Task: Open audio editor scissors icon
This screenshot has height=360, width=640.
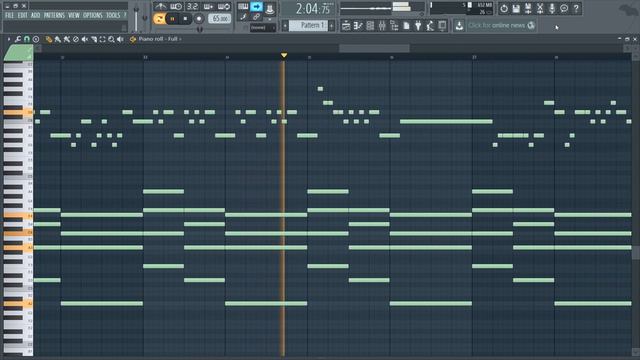Action: pos(540,8)
